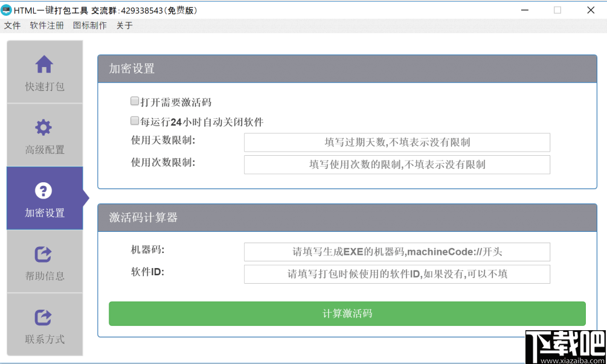Click the green 计算激活码 button
Screen dimensions: 607x364
click(x=347, y=313)
